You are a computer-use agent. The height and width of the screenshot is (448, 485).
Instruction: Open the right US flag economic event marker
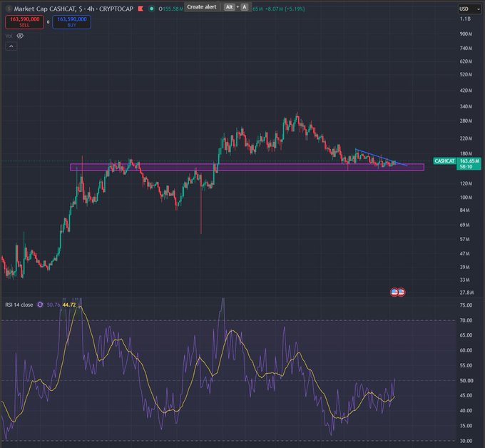pos(401,292)
